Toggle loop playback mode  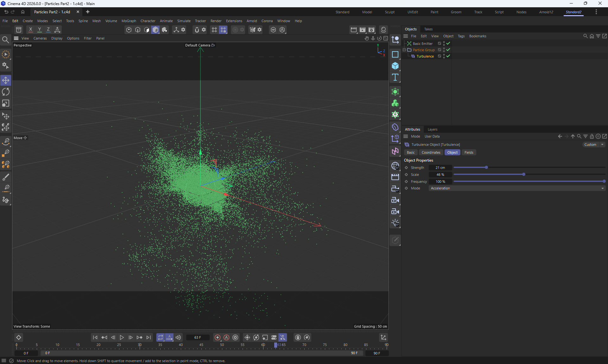pos(160,337)
